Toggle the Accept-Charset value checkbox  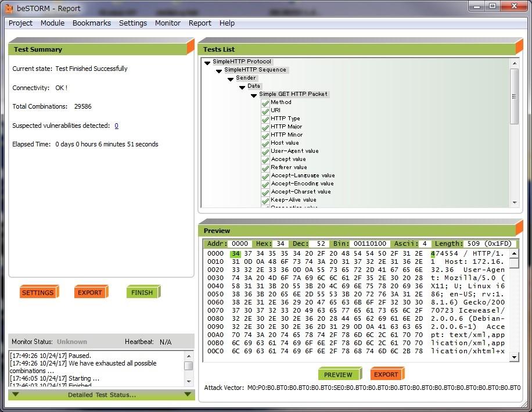click(265, 192)
